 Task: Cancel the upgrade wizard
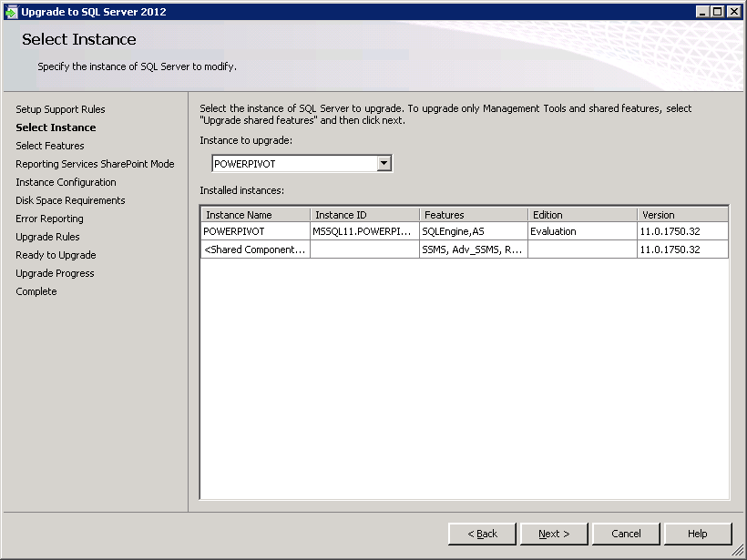(x=626, y=534)
